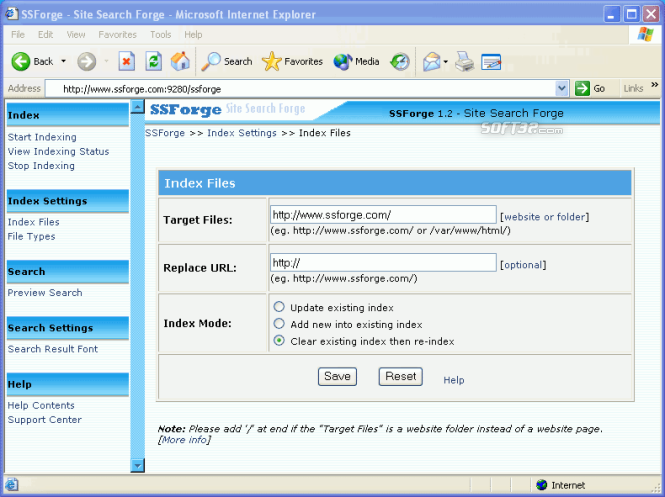The height and width of the screenshot is (497, 665).
Task: Open the Forward button history dropdown
Action: tap(106, 61)
